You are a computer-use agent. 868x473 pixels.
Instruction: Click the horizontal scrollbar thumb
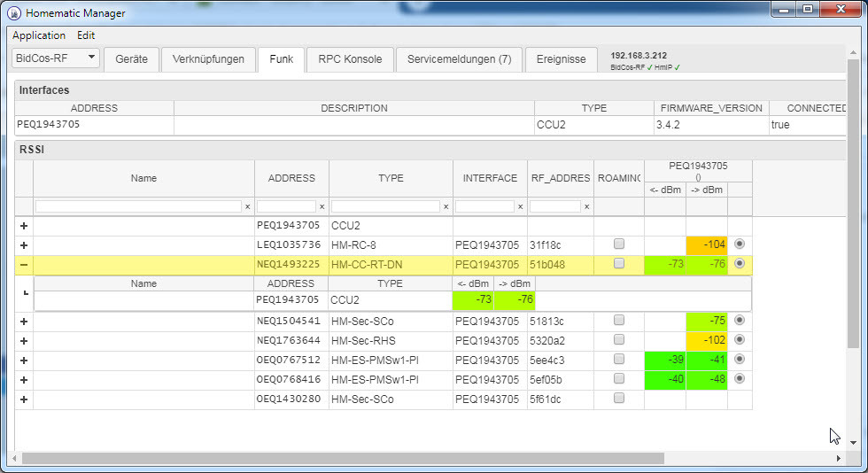[343, 459]
